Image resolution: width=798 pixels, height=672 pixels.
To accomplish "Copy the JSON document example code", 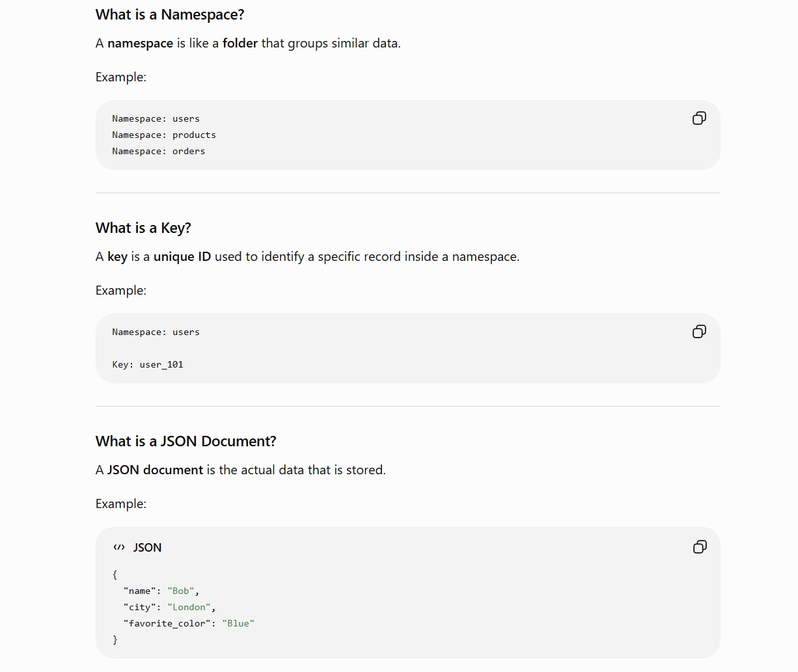I will pyautogui.click(x=700, y=546).
